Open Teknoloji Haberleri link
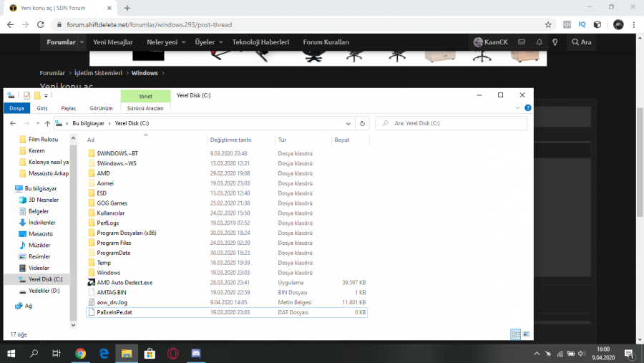644x363 pixels. (x=260, y=42)
